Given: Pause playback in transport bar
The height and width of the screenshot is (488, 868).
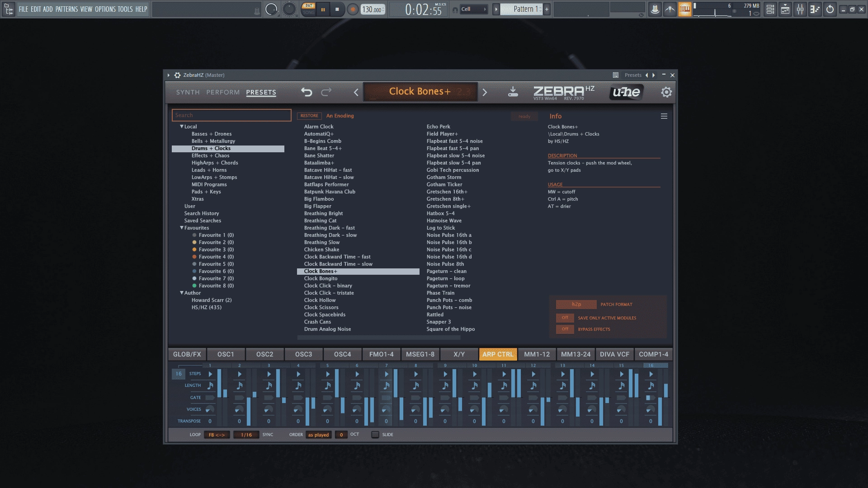Looking at the screenshot, I should (x=323, y=9).
